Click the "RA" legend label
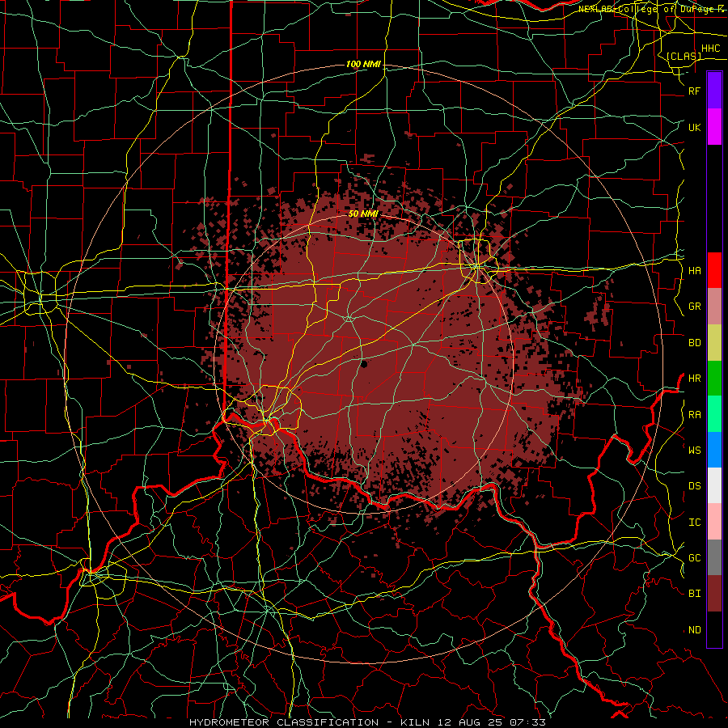The height and width of the screenshot is (728, 728). point(694,415)
